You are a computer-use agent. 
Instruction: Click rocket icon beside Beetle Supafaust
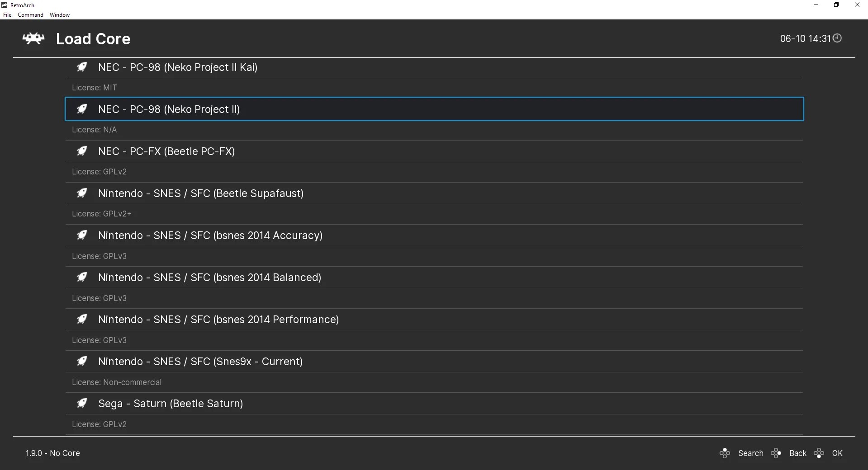82,193
